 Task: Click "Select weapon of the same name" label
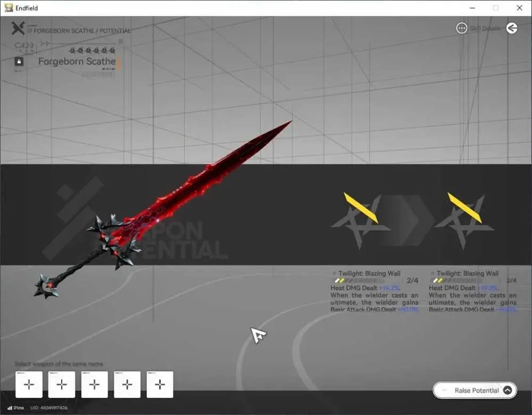pos(59,364)
